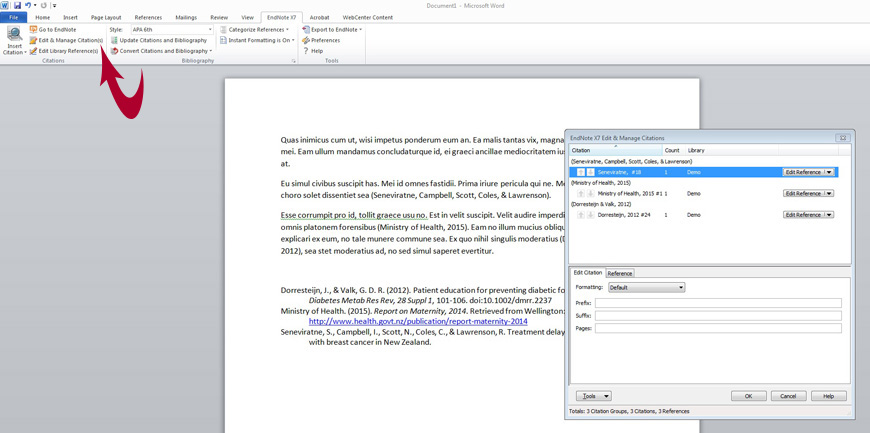
Task: Click the Instant Formatting is On command
Action: (257, 40)
